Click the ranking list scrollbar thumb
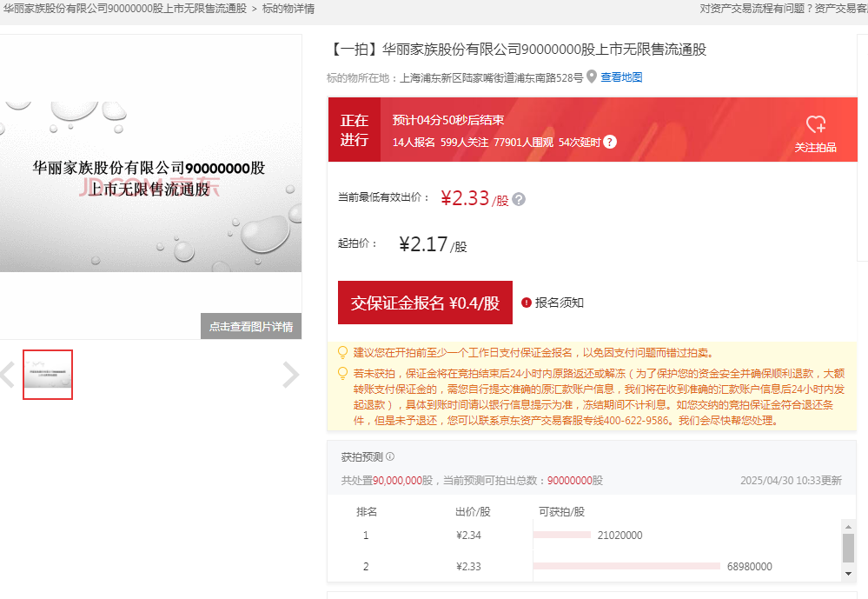 coord(848,548)
